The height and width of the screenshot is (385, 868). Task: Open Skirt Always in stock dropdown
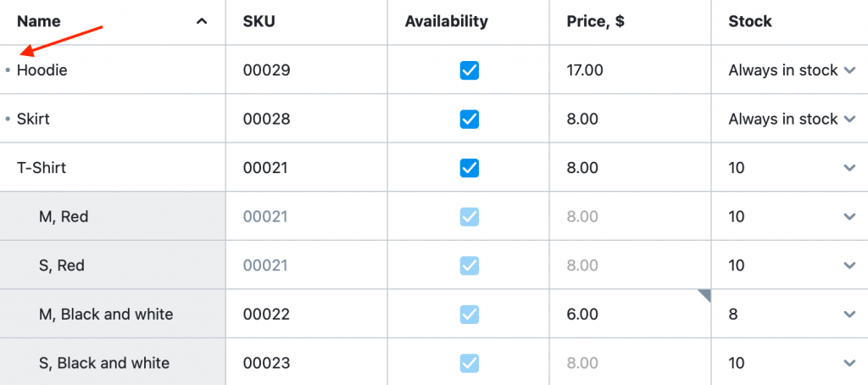pyautogui.click(x=849, y=119)
